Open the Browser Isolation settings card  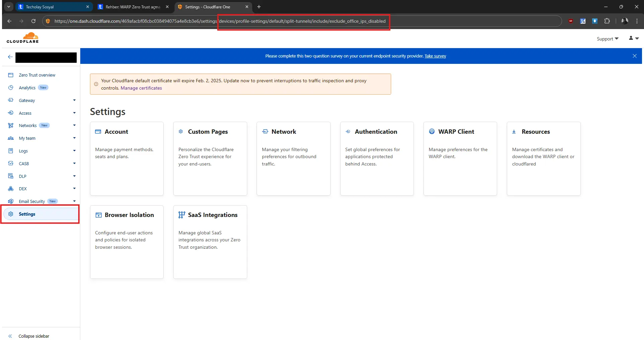pyautogui.click(x=127, y=242)
